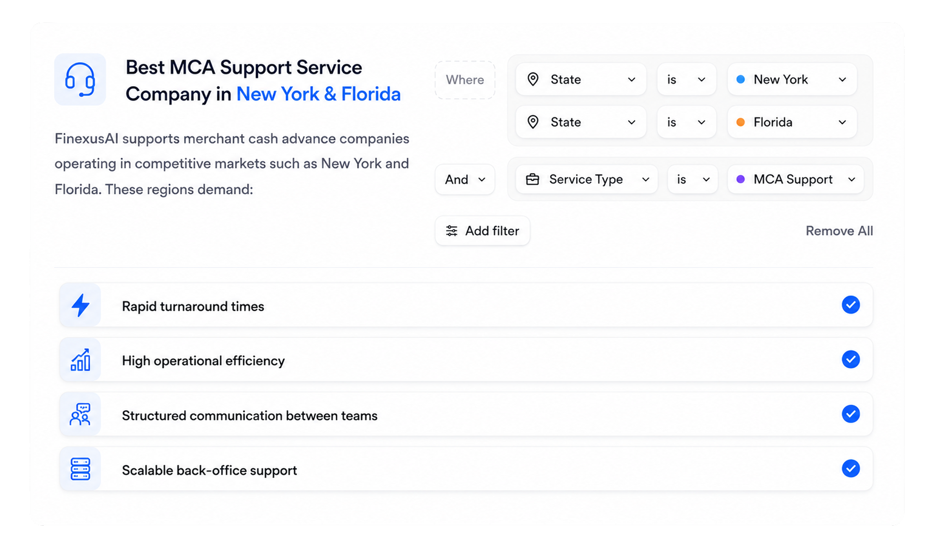This screenshot has height=560, width=933.
Task: Click Remove All filters link
Action: point(839,231)
